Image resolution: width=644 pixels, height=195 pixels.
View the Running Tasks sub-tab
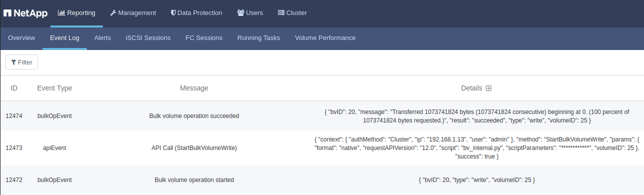[258, 38]
